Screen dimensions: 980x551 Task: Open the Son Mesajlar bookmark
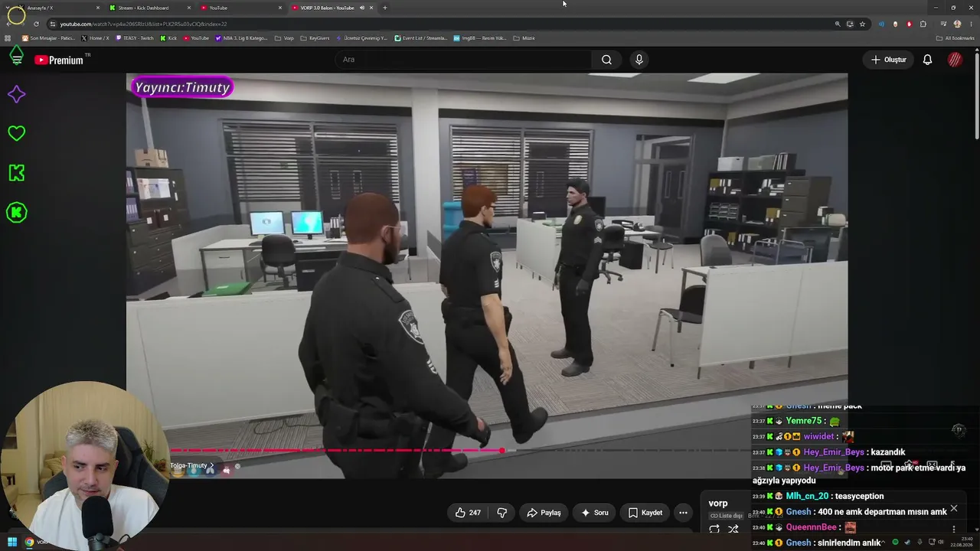[x=49, y=37]
